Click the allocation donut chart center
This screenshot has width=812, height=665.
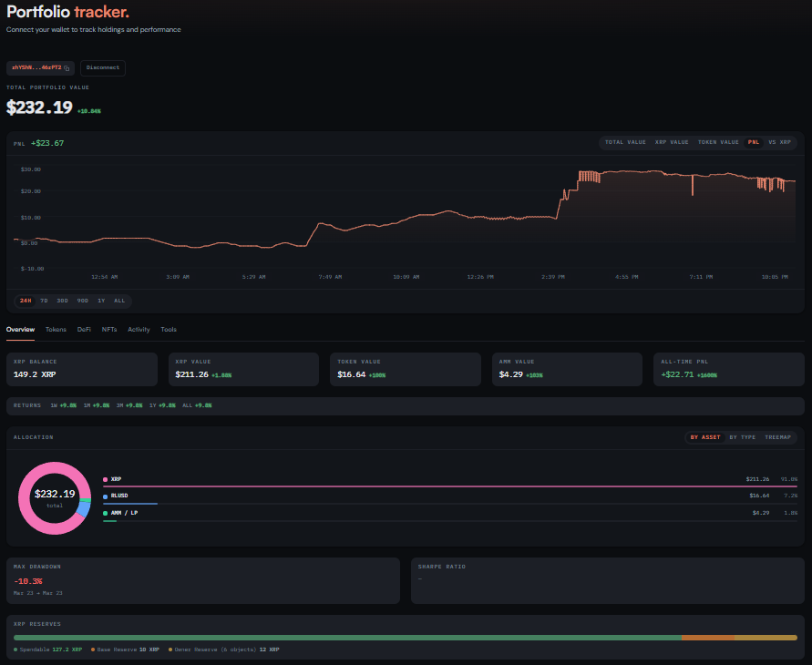55,498
